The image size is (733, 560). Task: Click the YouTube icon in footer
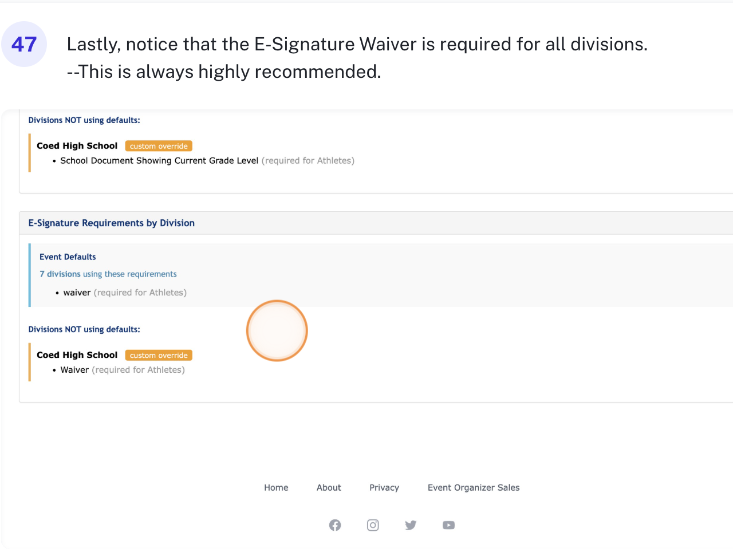click(x=448, y=525)
